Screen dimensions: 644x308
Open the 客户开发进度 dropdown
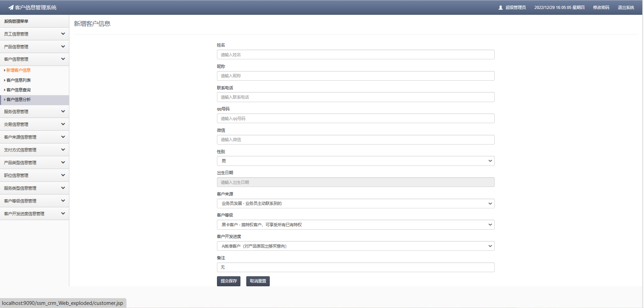[356, 246]
